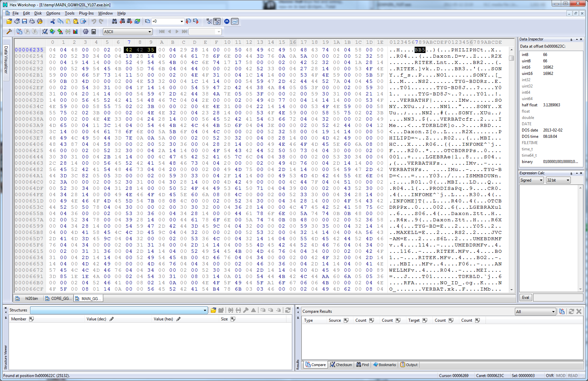Screen dimensions: 588x381
Task: Open the Structures selection dropdown
Action: 118,310
